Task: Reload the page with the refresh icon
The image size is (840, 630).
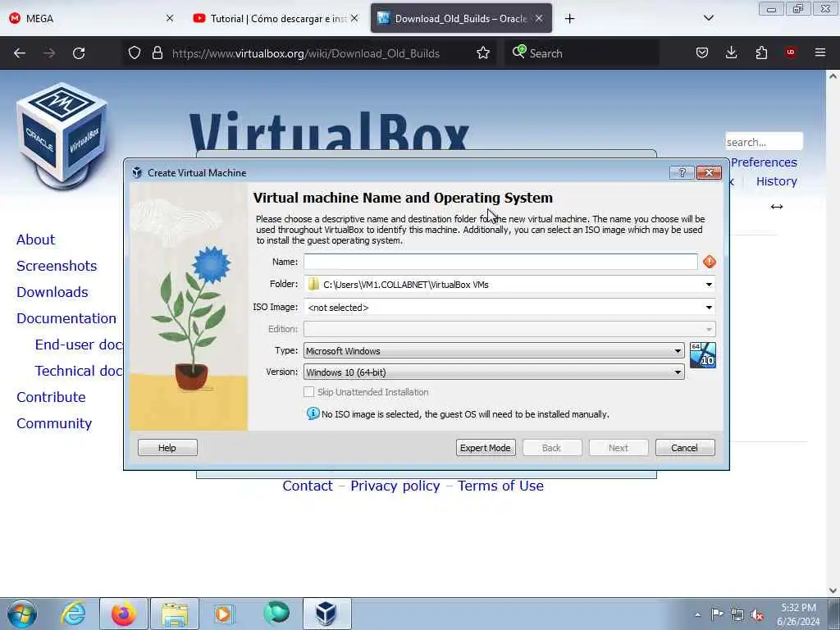Action: 79,53
